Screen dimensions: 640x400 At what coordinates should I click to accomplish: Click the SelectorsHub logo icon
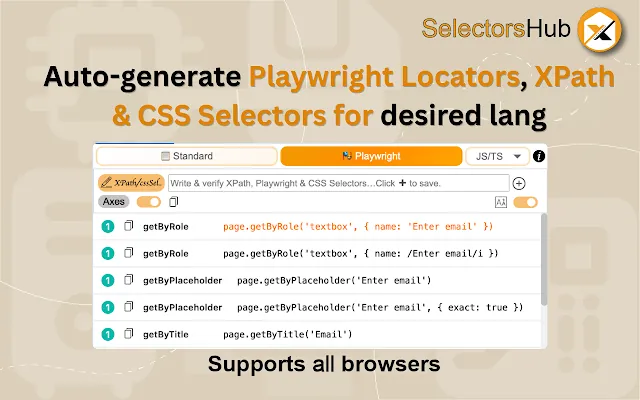pyautogui.click(x=600, y=30)
